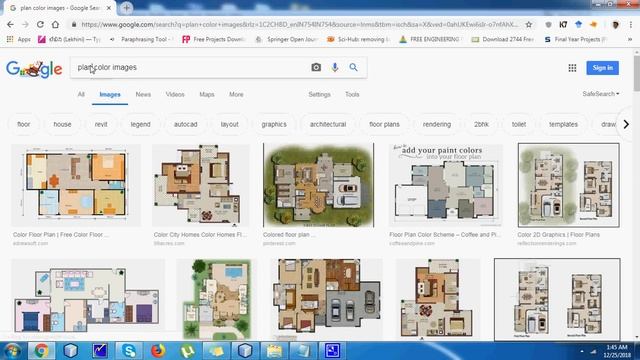Click the Sign in button

coord(602,68)
